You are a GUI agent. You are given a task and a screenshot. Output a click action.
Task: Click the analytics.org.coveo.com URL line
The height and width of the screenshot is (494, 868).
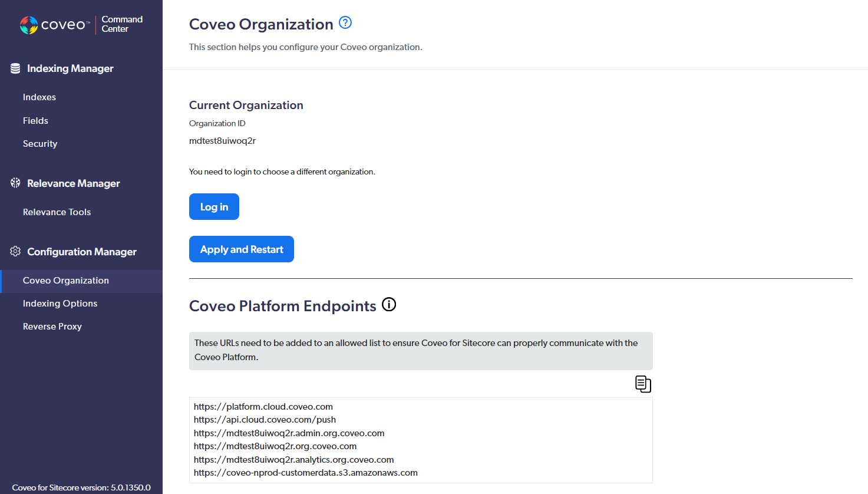click(293, 460)
